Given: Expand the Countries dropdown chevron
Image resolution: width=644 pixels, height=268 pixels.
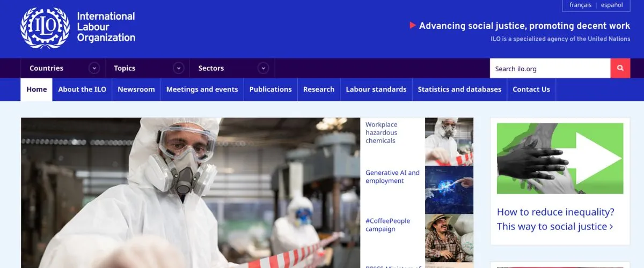Looking at the screenshot, I should tap(94, 68).
